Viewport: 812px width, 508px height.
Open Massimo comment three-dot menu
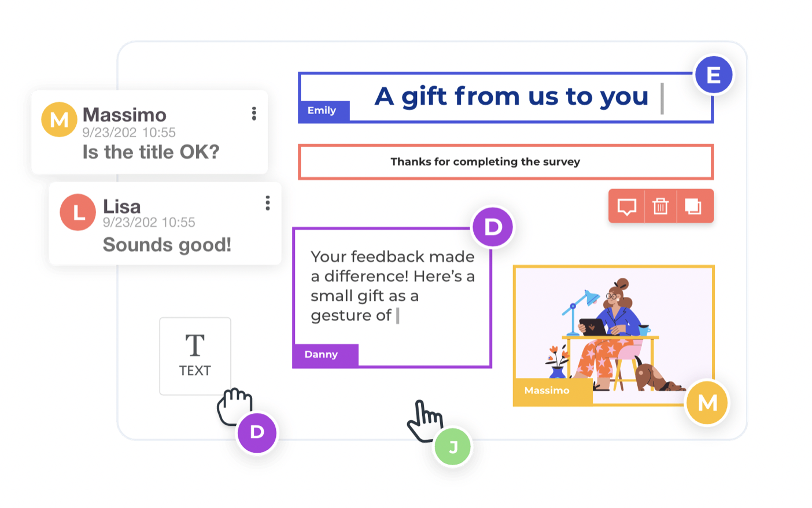tap(254, 113)
